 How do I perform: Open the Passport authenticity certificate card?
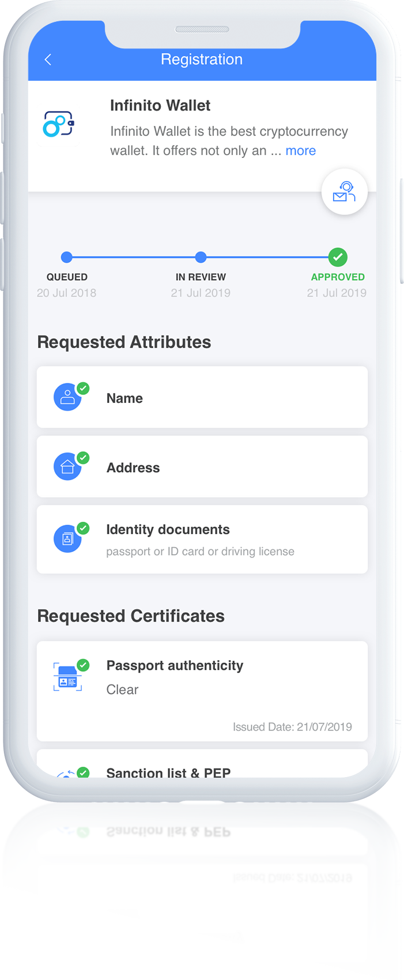[x=202, y=691]
